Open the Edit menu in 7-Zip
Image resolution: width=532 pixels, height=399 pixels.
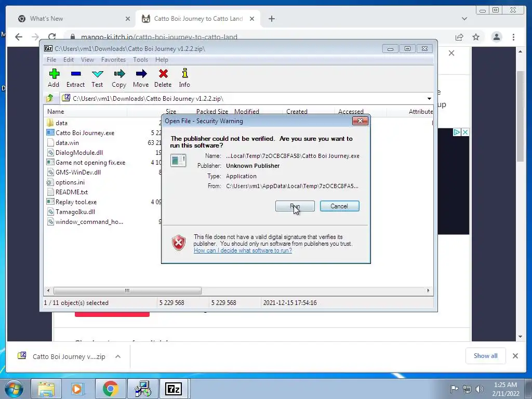[x=69, y=60]
